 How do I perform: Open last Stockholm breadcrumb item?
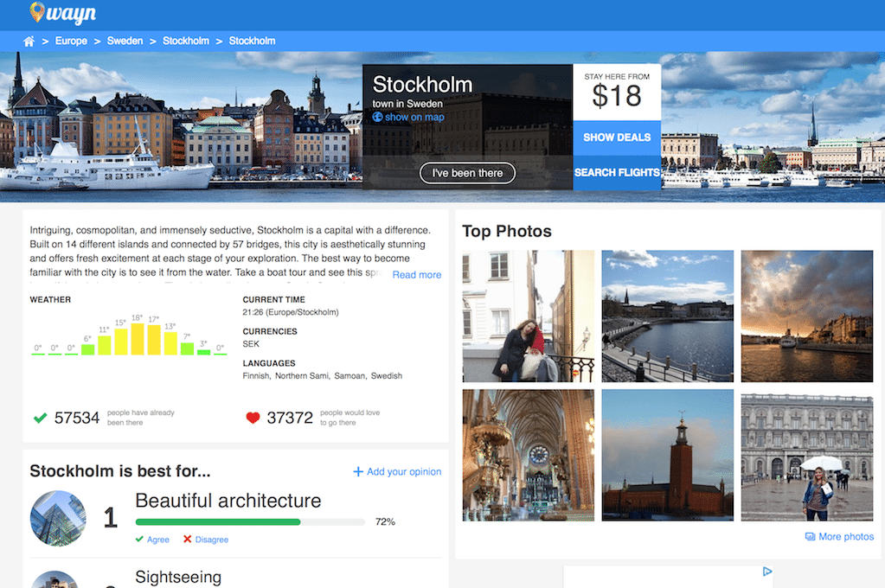(252, 41)
